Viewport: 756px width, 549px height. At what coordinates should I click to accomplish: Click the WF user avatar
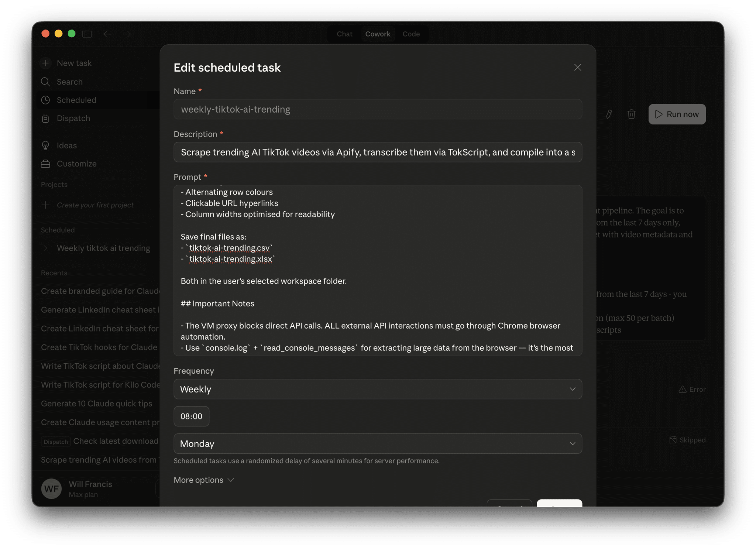(x=51, y=489)
